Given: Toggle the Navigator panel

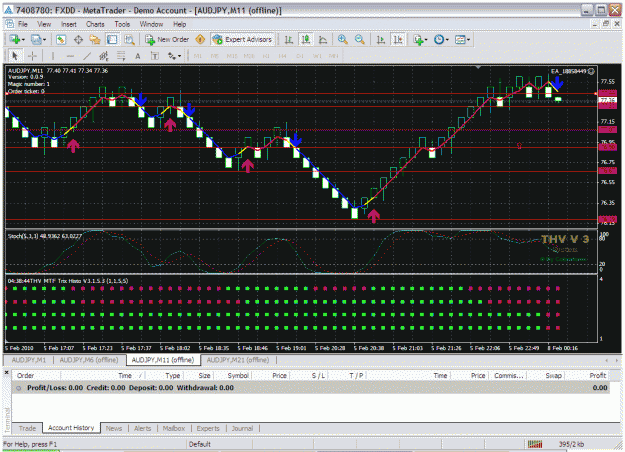Looking at the screenshot, I should pyautogui.click(x=95, y=39).
